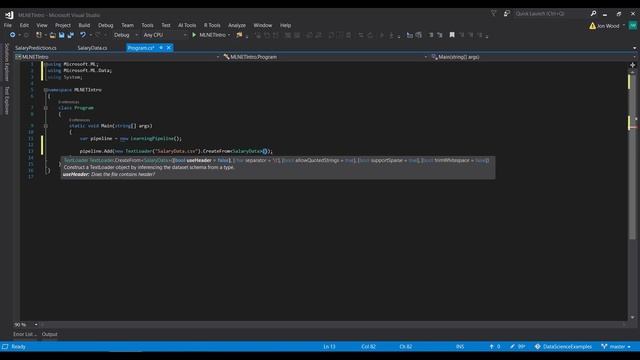This screenshot has width=640, height=360.
Task: Click the Undo arrow icon
Action: [83, 35]
